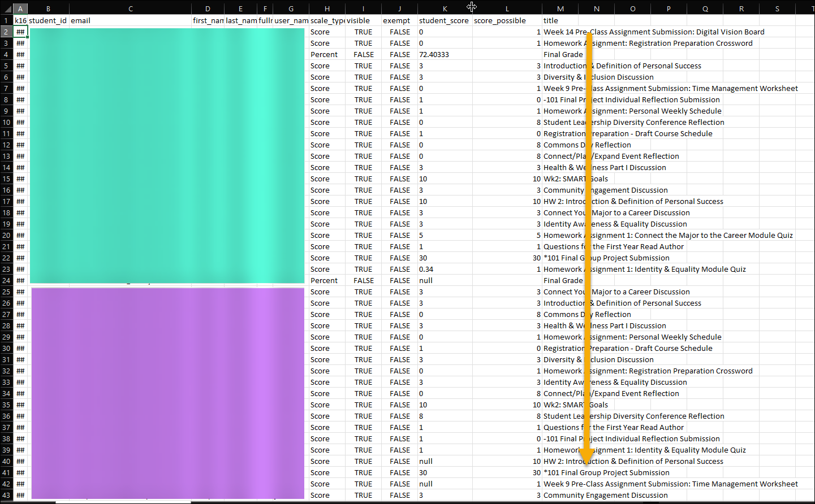Image resolution: width=815 pixels, height=504 pixels.
Task: Select row 1 header
Action: pyautogui.click(x=6, y=20)
